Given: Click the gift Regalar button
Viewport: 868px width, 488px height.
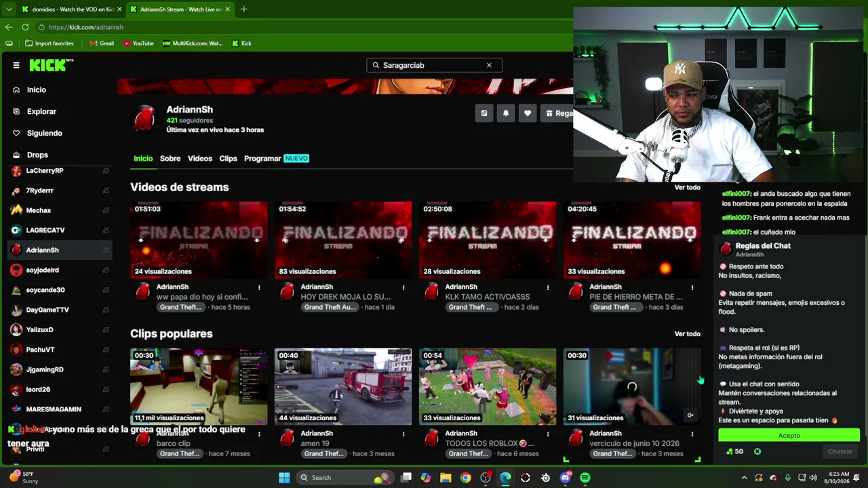Looking at the screenshot, I should coord(557,113).
